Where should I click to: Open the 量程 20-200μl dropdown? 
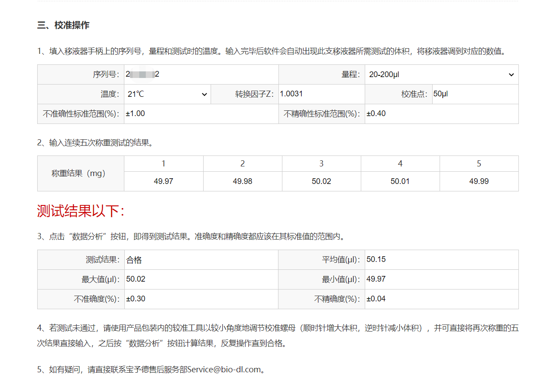pos(441,75)
